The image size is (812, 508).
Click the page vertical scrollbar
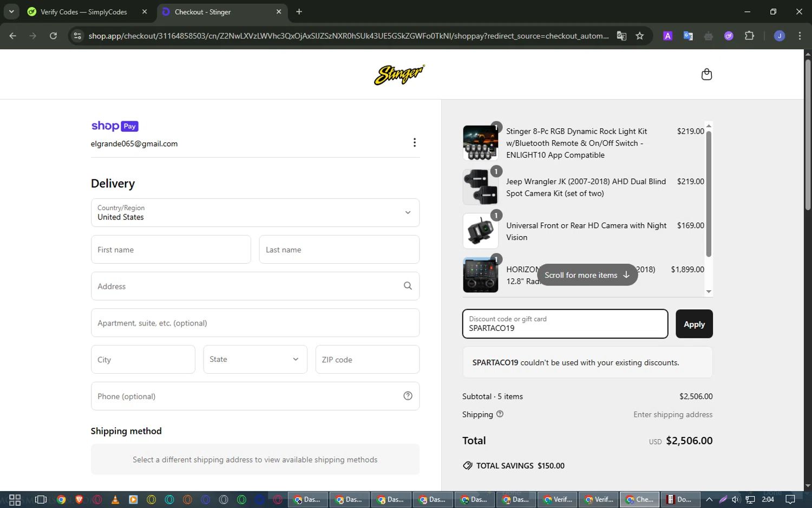point(808,134)
